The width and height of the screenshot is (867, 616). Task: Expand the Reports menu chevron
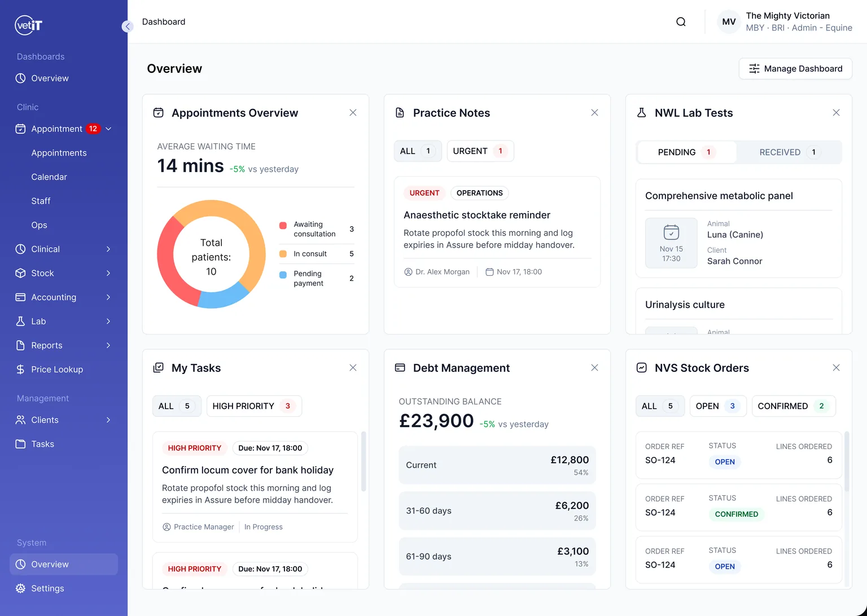108,345
